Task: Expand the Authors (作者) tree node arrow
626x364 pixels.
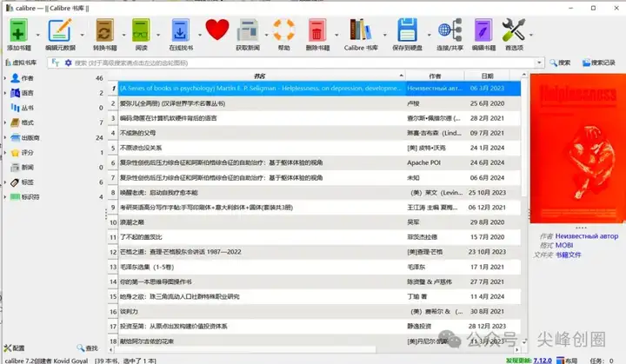Action: (x=5, y=78)
